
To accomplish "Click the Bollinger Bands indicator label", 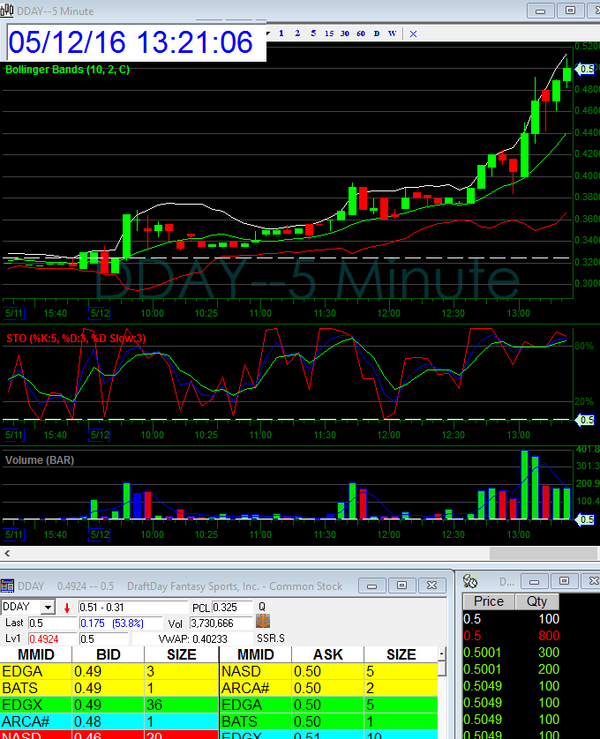I will (x=67, y=70).
